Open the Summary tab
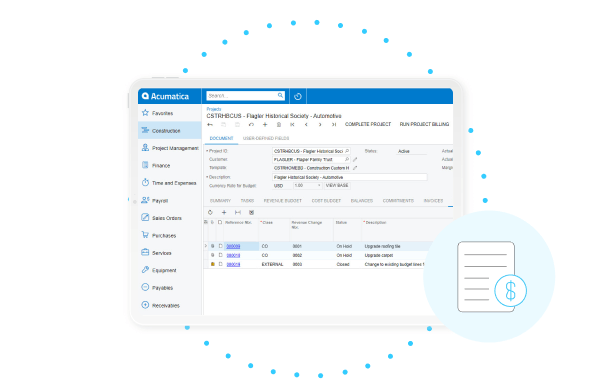This screenshot has height=389, width=600. [220, 200]
